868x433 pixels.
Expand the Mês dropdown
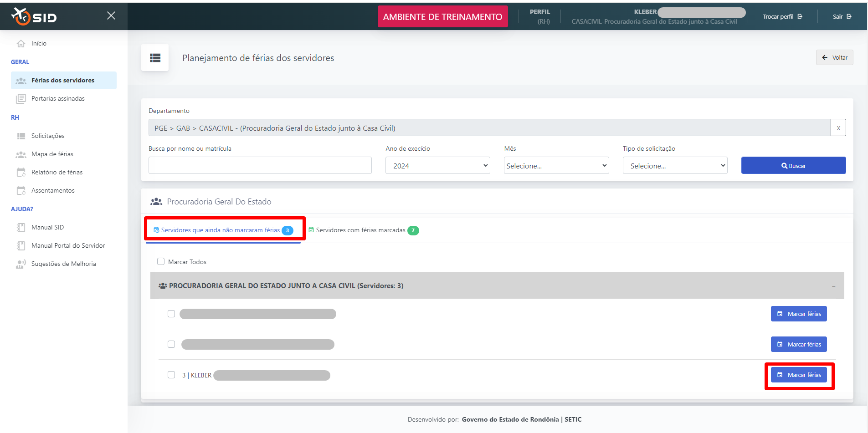556,166
